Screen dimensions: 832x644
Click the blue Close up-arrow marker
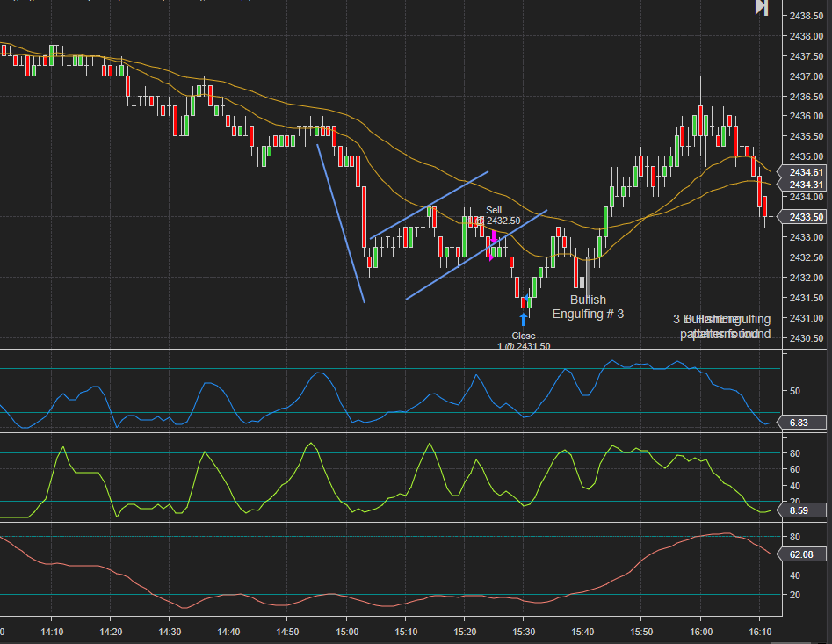[x=524, y=320]
